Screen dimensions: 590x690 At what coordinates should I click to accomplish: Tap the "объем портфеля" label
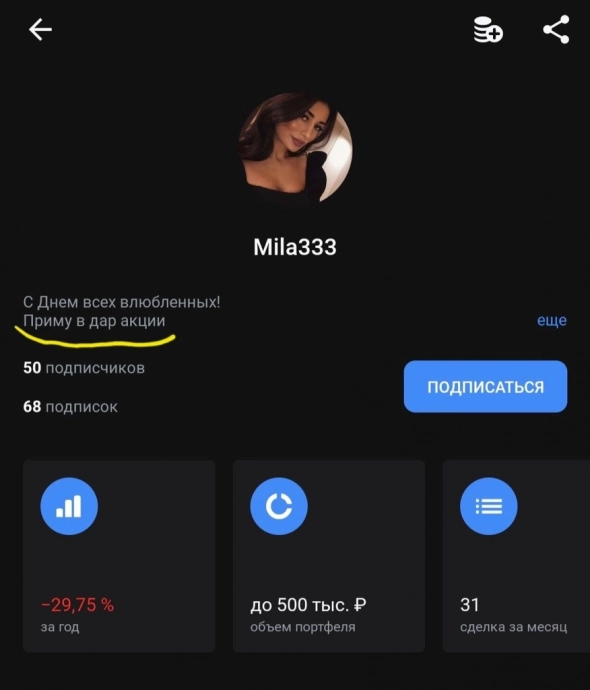tap(303, 627)
